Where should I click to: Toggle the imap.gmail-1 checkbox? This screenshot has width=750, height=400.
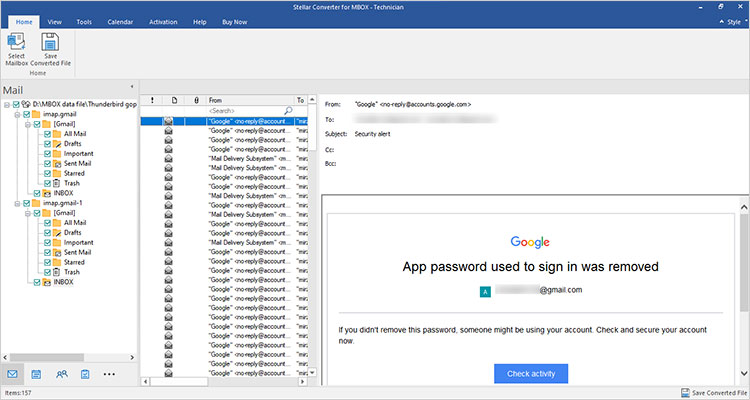click(26, 203)
